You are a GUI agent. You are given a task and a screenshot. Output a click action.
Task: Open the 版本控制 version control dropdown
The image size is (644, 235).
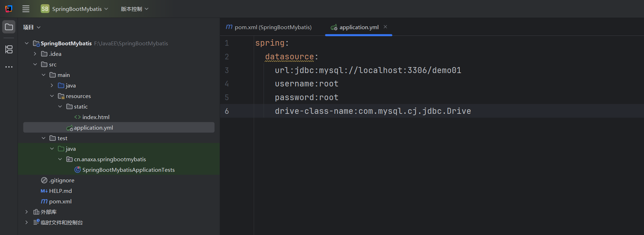click(x=135, y=9)
